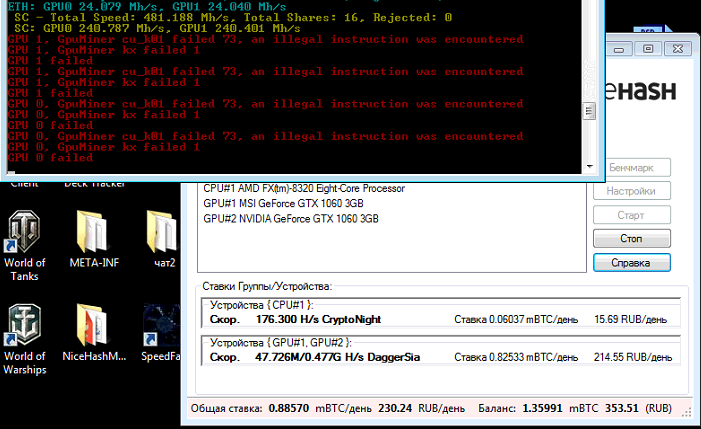Click the console scrollbar thumb
Image resolution: width=701 pixels, height=429 pixels.
[589, 111]
